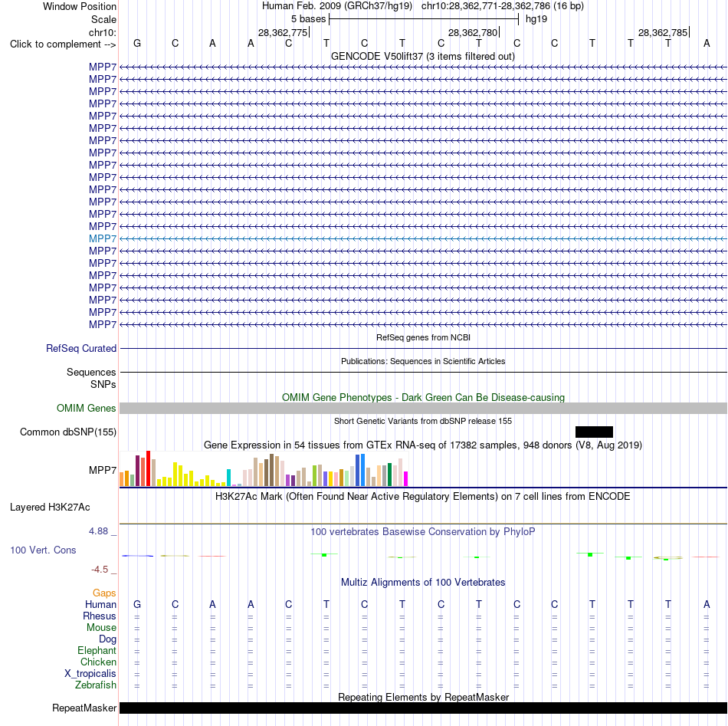Click the cyan bar in the GTEx chart
Screen dimensions: 728x726
228,478
